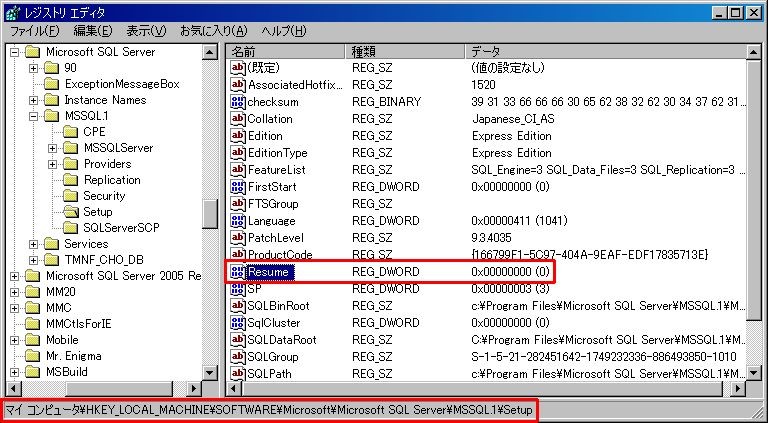
Task: Click the PatchLevel string value icon
Action: (x=238, y=238)
